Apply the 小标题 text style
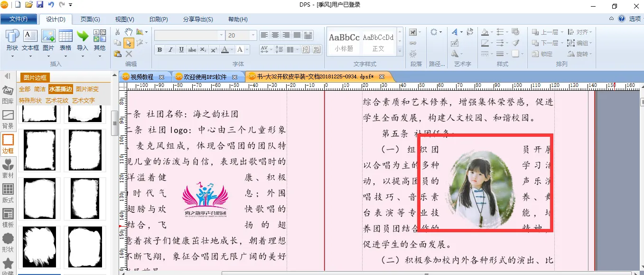The height and width of the screenshot is (275, 644). tap(344, 41)
